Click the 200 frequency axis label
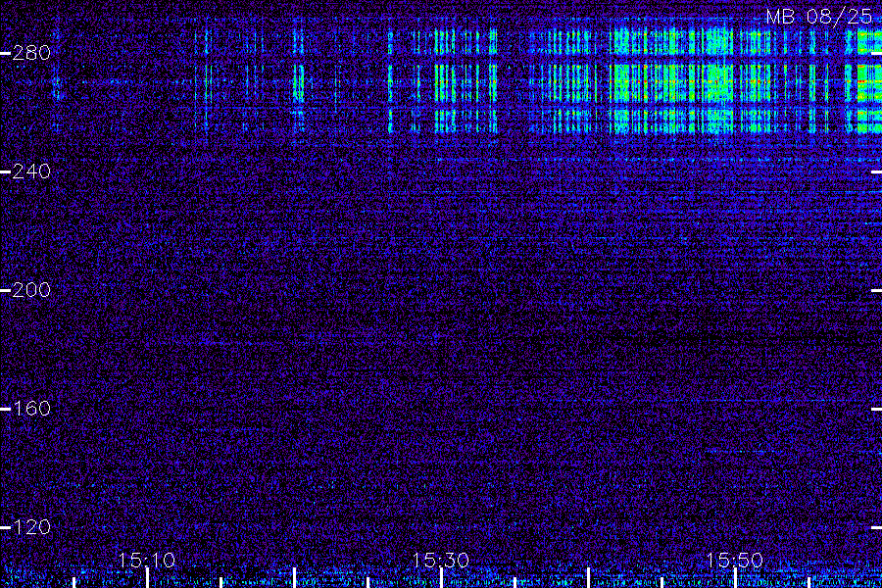The image size is (882, 588). point(31,290)
